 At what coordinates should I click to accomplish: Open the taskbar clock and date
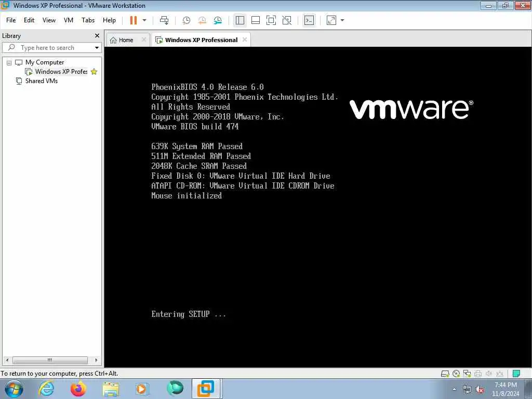[506, 389]
